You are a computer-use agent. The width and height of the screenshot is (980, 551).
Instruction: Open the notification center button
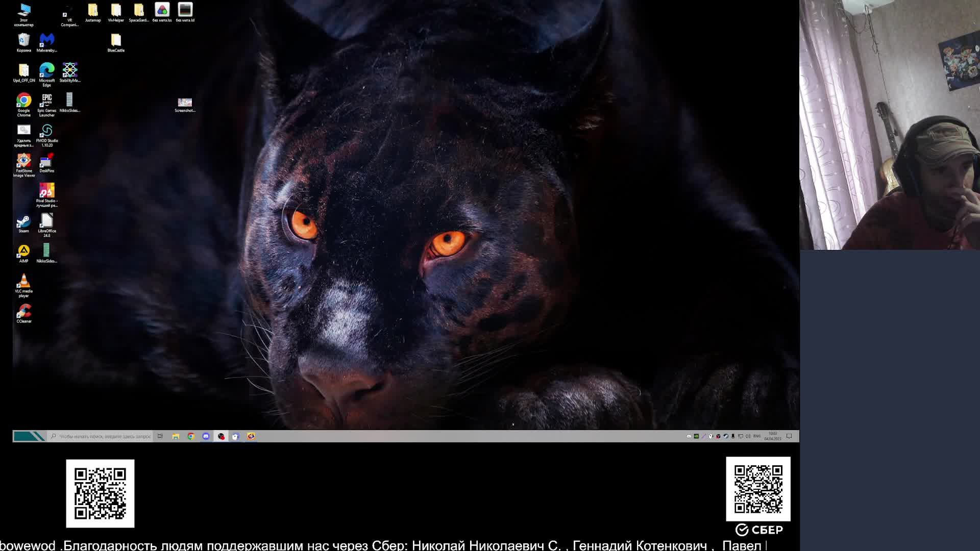[789, 436]
